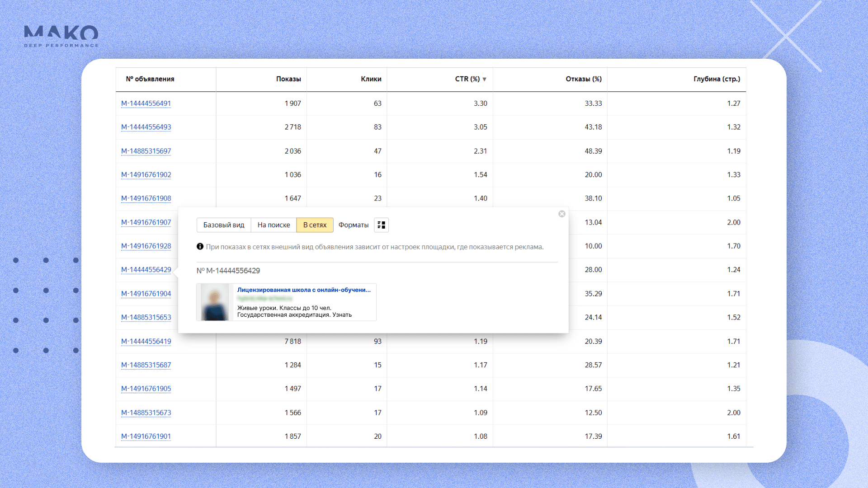Viewport: 868px width, 488px height.
Task: Sort by Отказы (%) column header
Action: 583,79
